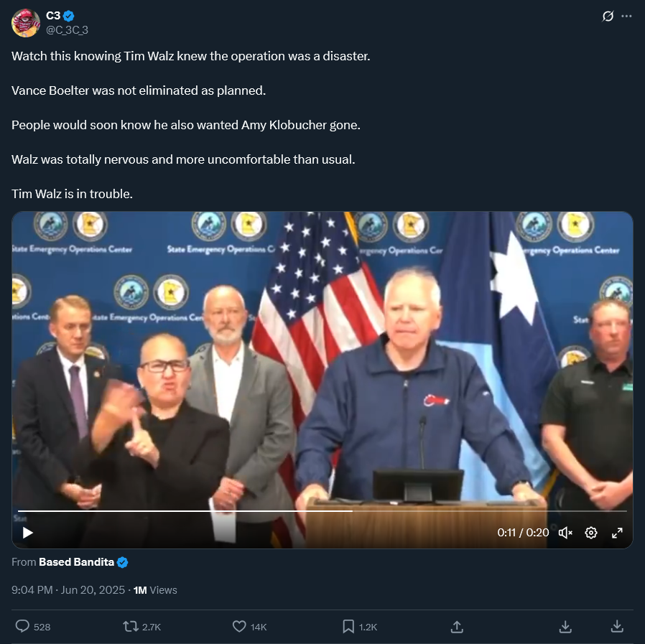The image size is (645, 644).
Task: Unmute the video sound
Action: 565,533
